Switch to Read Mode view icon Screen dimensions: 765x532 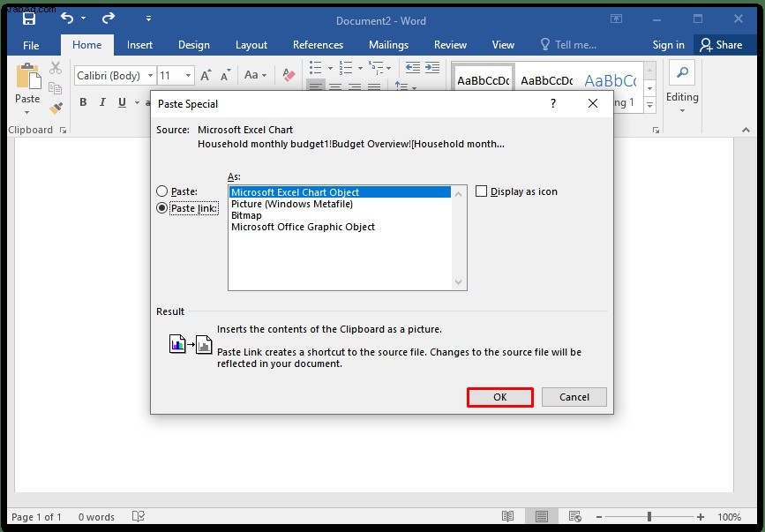point(508,516)
